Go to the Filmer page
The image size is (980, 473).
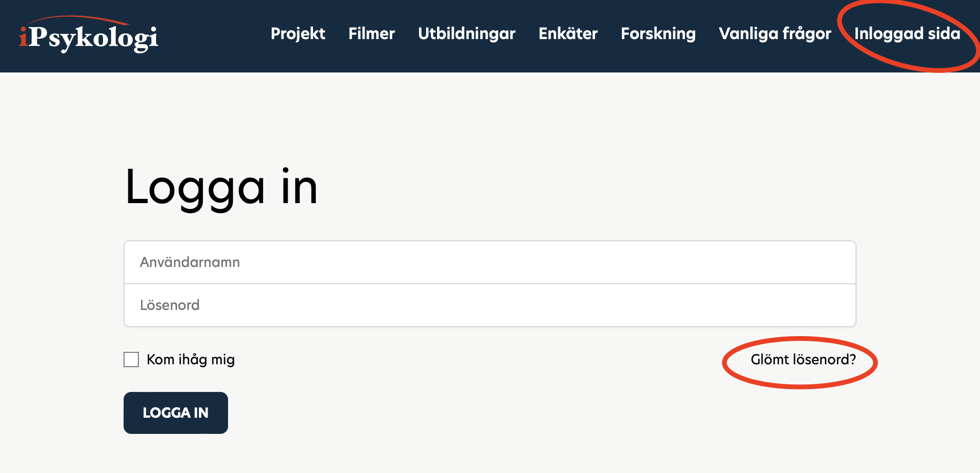[x=372, y=34]
